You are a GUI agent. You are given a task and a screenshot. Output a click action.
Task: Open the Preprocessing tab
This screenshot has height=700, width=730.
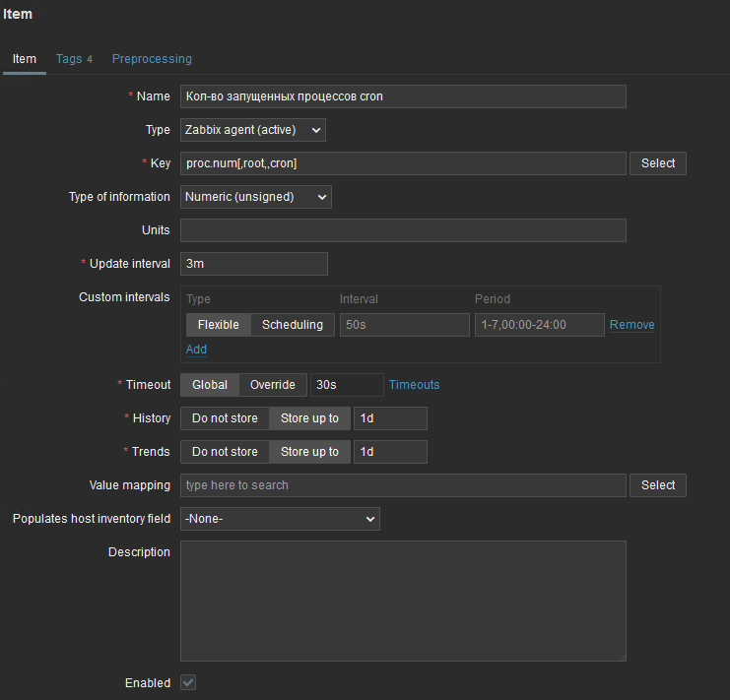click(x=152, y=59)
